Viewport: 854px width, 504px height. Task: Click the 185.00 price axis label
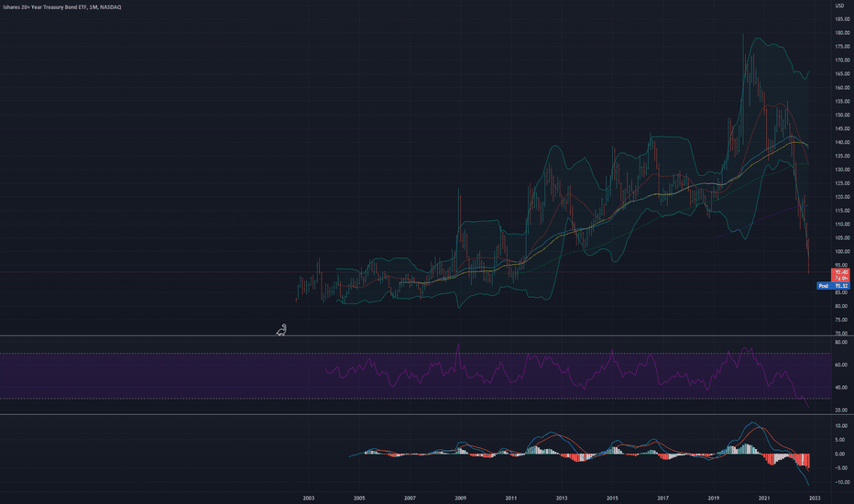(x=843, y=19)
